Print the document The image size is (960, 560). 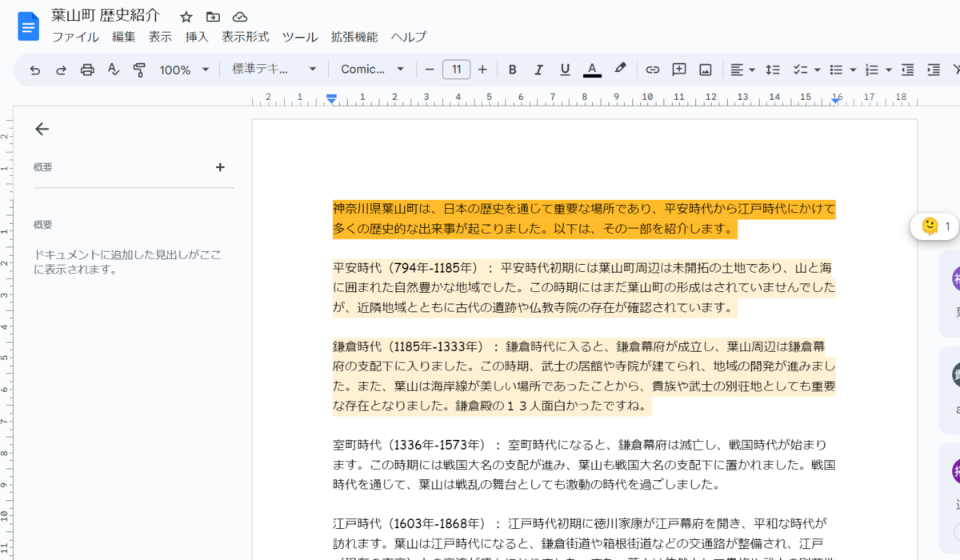87,70
